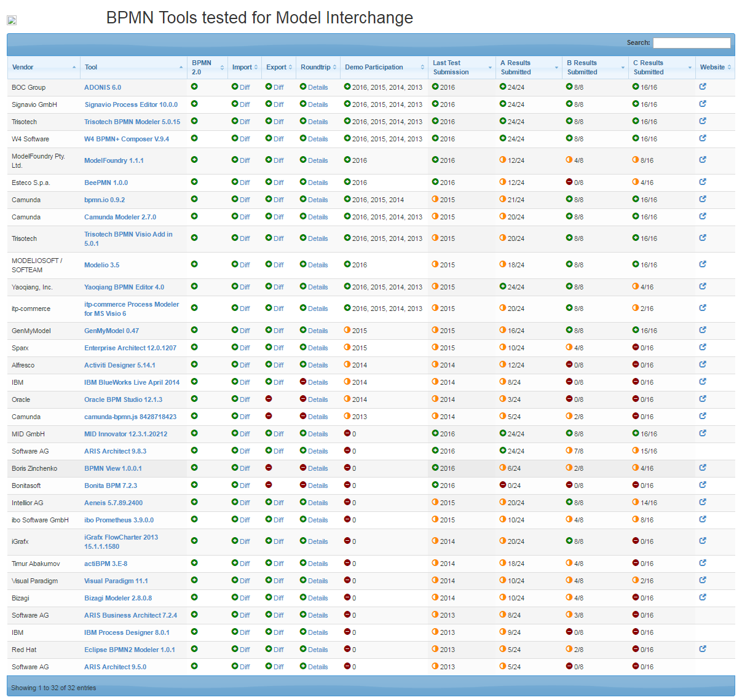Image resolution: width=742 pixels, height=700 pixels.
Task: Open Trisotech BPMN Modeler 5.0.15 link
Action: point(132,122)
